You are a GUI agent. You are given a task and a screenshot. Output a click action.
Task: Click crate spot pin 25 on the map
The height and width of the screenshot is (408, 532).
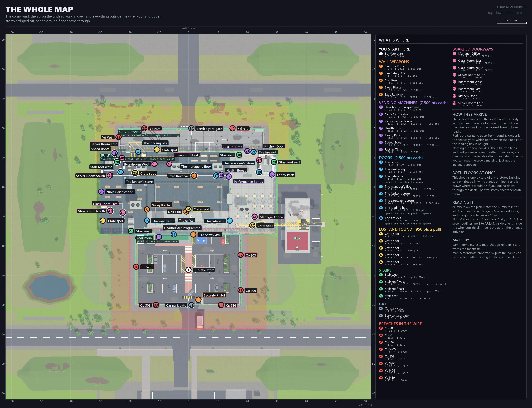(135, 173)
